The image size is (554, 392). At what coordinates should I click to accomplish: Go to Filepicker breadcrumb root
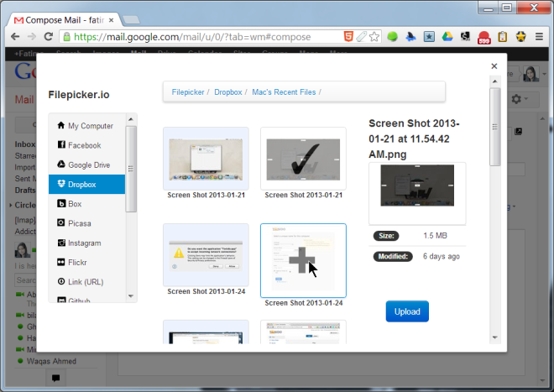pyautogui.click(x=188, y=92)
